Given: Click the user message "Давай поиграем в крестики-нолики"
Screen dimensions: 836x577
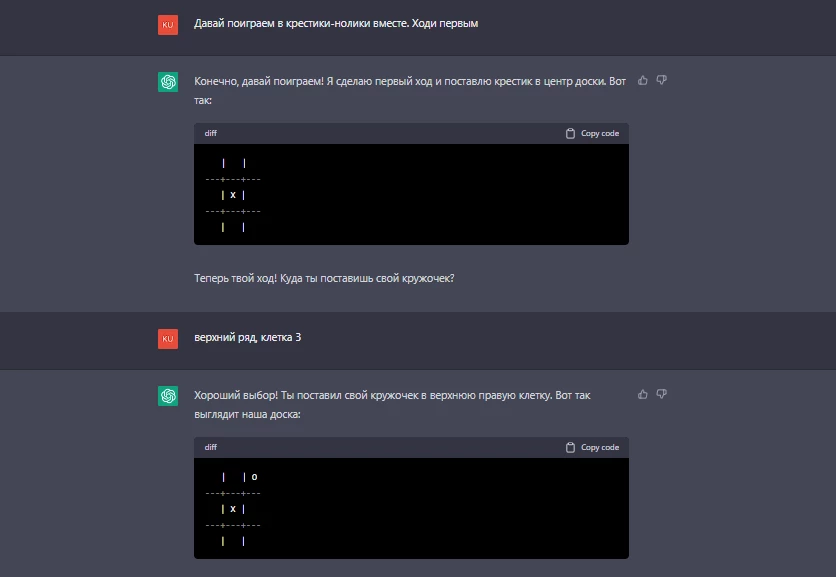Looking at the screenshot, I should [x=336, y=23].
